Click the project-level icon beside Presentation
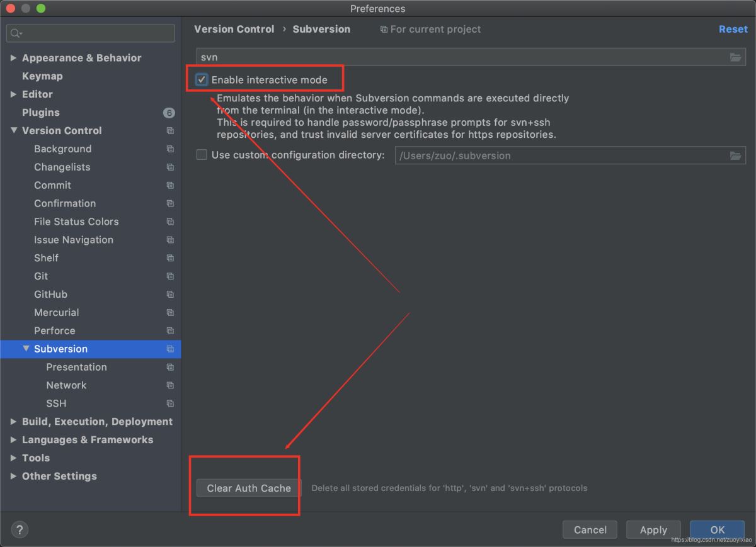The image size is (756, 547). coord(170,368)
